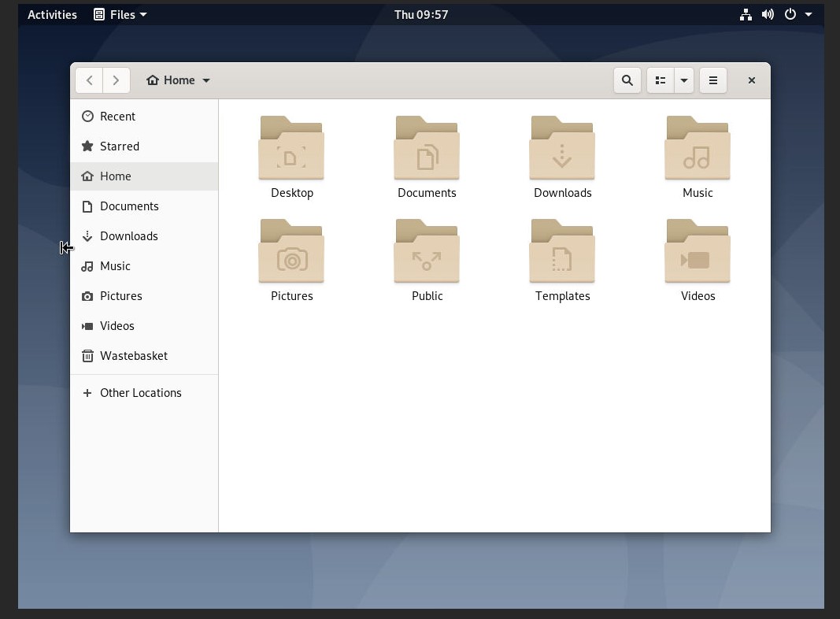Expand the system menu arrow in top bar
Image resolution: width=840 pixels, height=619 pixels.
809,14
